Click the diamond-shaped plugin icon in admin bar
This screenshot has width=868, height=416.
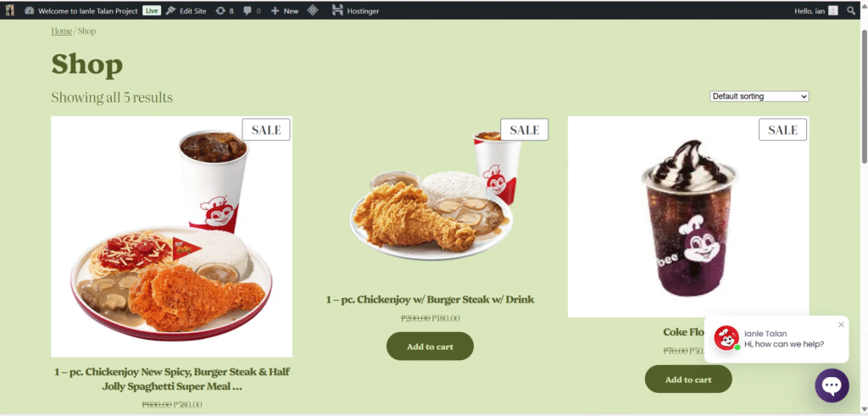pos(313,10)
